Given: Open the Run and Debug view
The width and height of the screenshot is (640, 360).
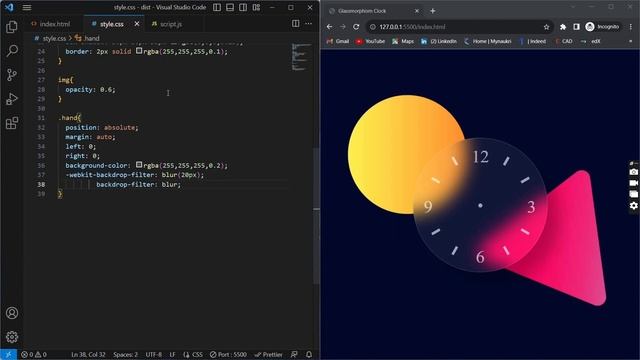Looking at the screenshot, I should coord(12,99).
